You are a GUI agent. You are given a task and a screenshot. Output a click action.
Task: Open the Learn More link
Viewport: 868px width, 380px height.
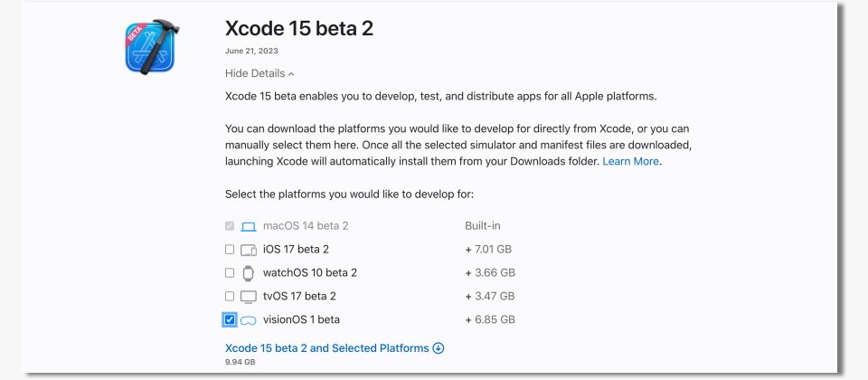tap(630, 161)
